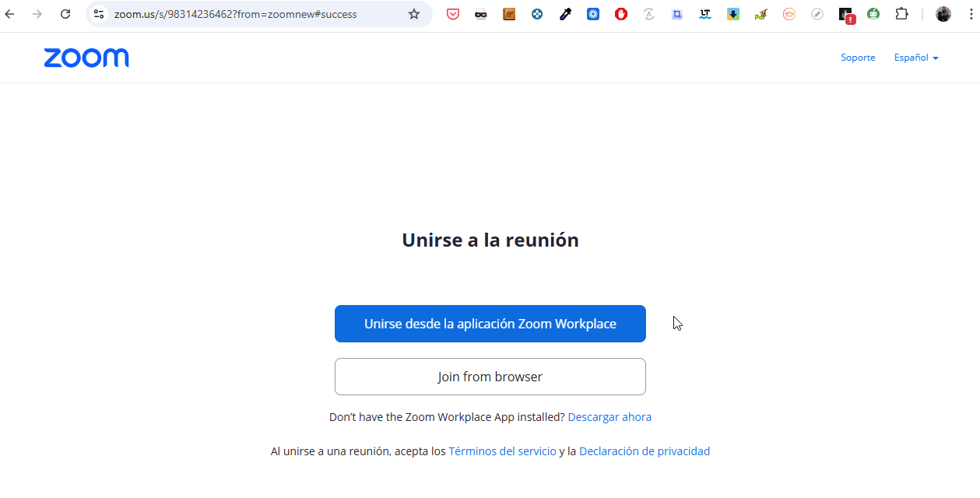Click Join from browser button
980x498 pixels.
pyautogui.click(x=490, y=377)
